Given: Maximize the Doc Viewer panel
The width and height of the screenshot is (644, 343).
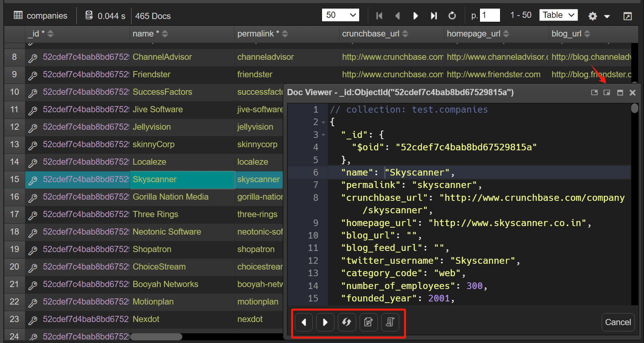Looking at the screenshot, I should (620, 92).
